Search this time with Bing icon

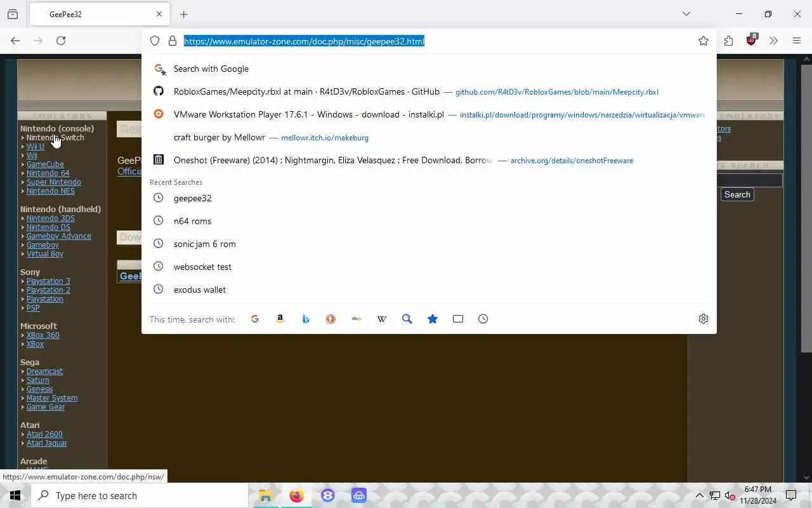click(306, 319)
